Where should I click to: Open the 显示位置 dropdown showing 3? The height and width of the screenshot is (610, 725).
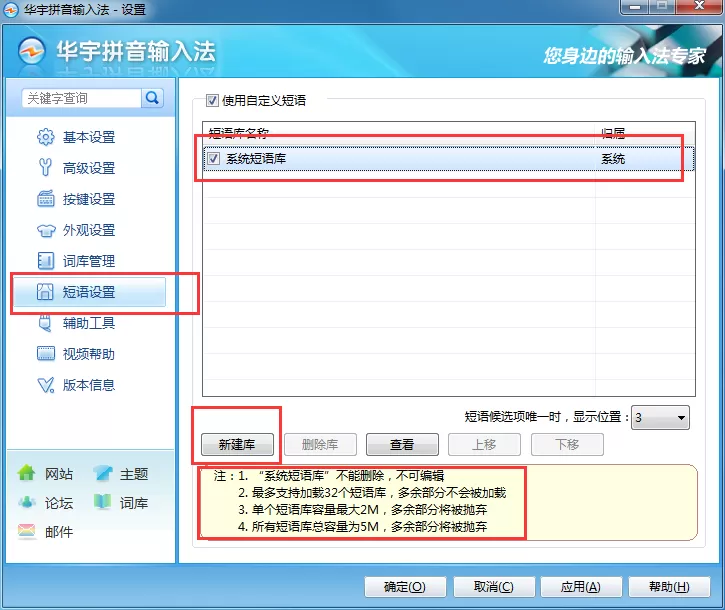pos(660,418)
